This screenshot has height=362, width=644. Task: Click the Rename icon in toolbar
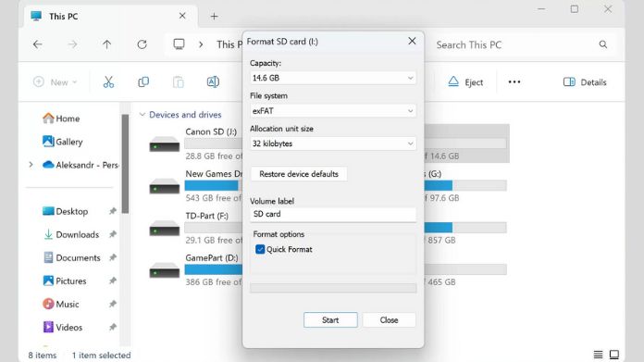(213, 82)
